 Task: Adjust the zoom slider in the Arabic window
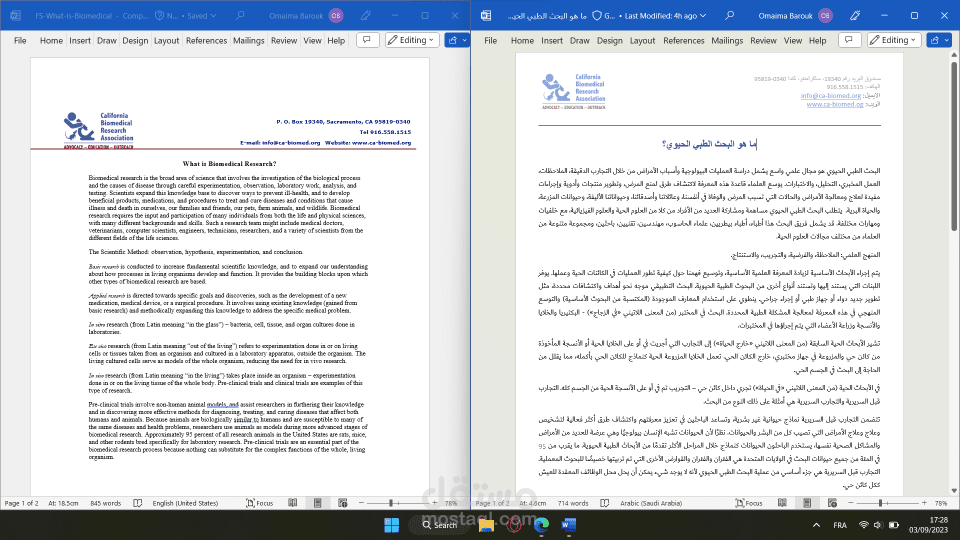[x=880, y=503]
